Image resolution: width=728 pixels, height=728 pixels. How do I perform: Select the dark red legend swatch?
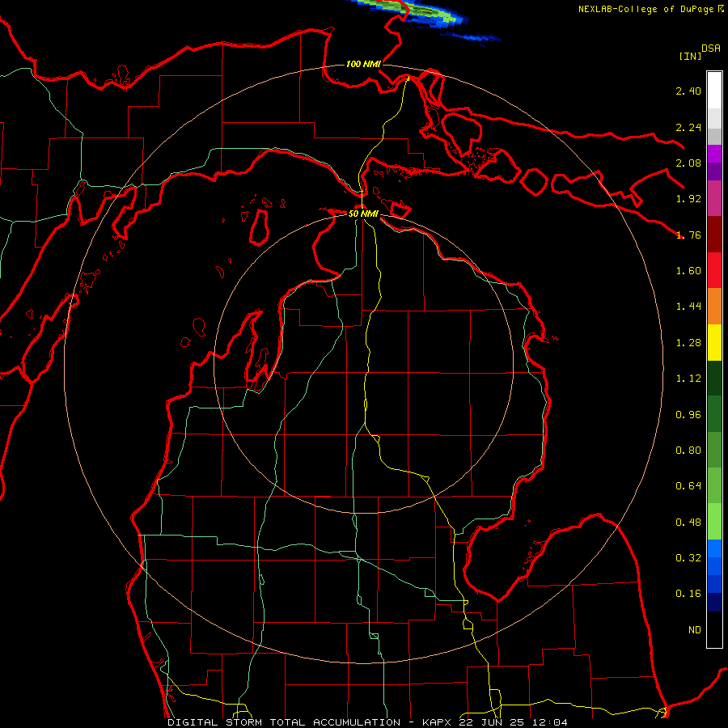pos(714,235)
